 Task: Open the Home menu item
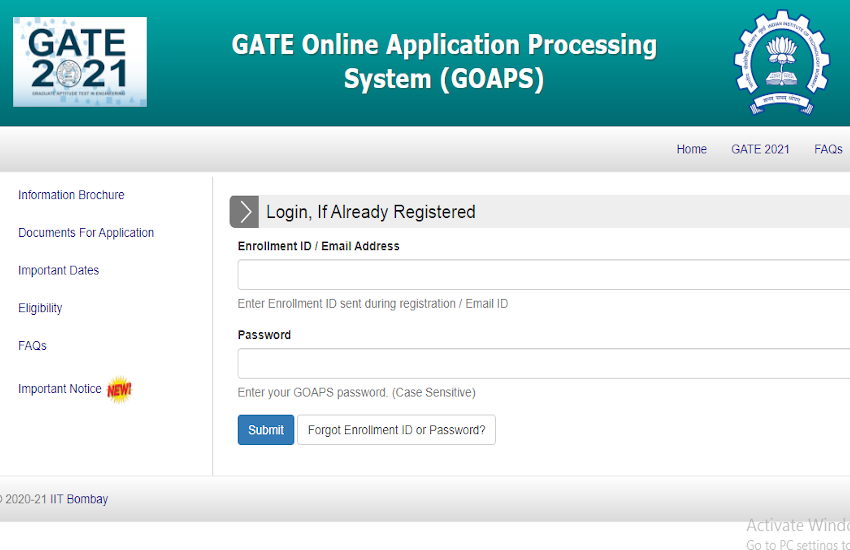click(691, 149)
